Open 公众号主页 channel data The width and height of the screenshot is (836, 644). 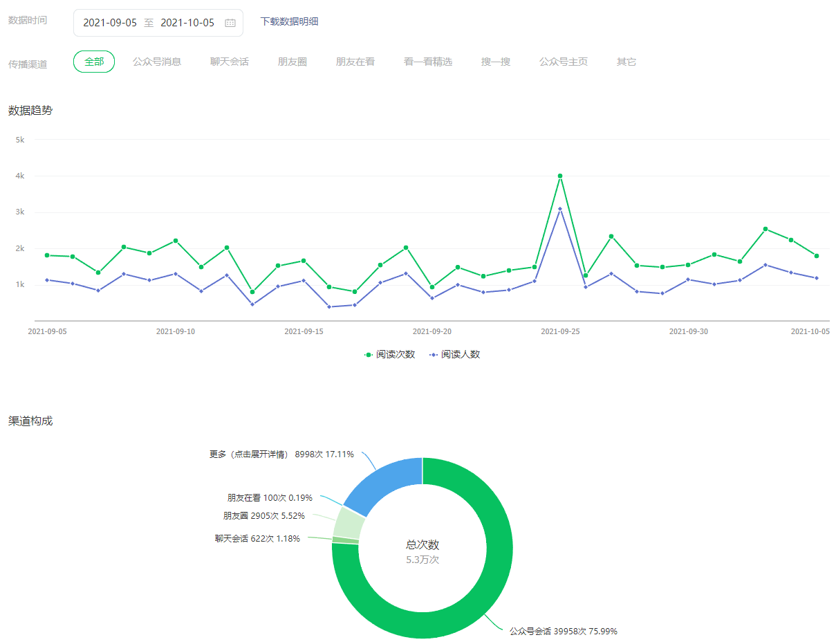click(564, 62)
